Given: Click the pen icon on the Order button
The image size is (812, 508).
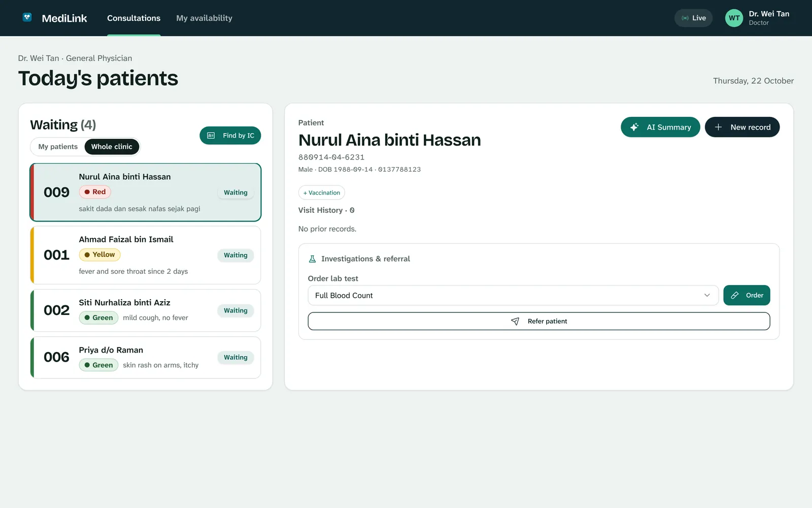Looking at the screenshot, I should tap(734, 295).
